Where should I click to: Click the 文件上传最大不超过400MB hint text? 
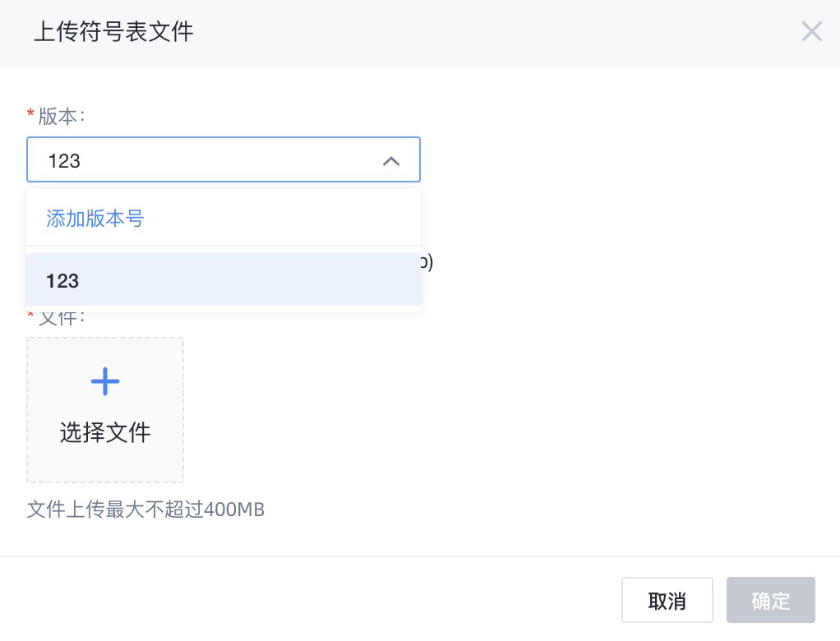point(145,509)
